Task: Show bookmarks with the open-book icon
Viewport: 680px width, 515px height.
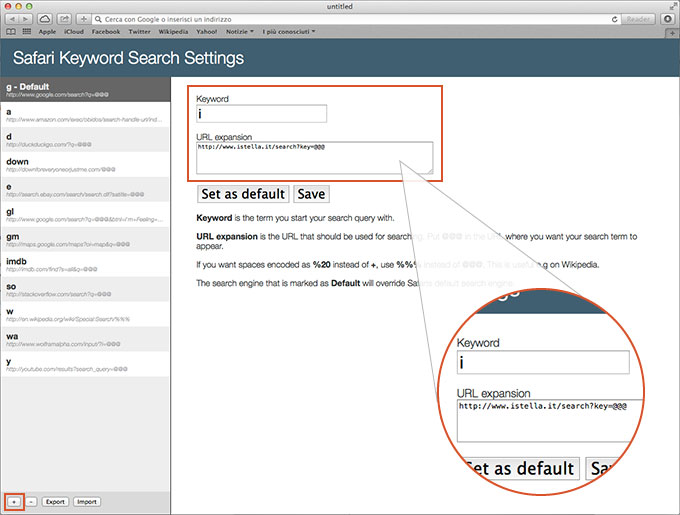Action: [x=11, y=32]
